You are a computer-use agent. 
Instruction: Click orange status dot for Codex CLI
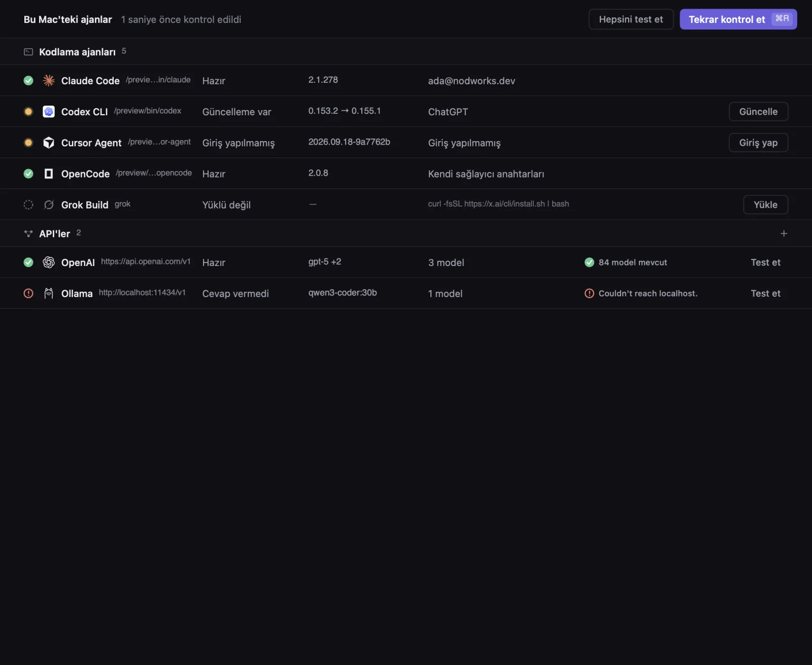click(x=28, y=112)
